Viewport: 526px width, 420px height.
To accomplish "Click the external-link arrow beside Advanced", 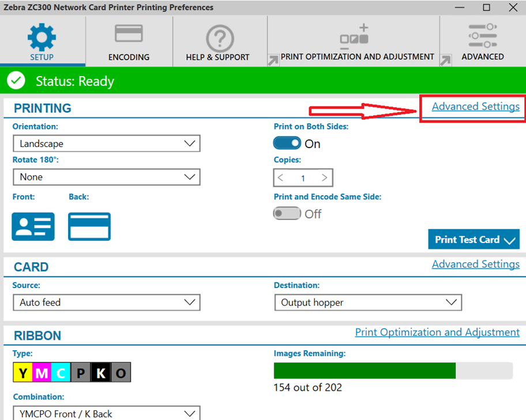I will (x=445, y=60).
